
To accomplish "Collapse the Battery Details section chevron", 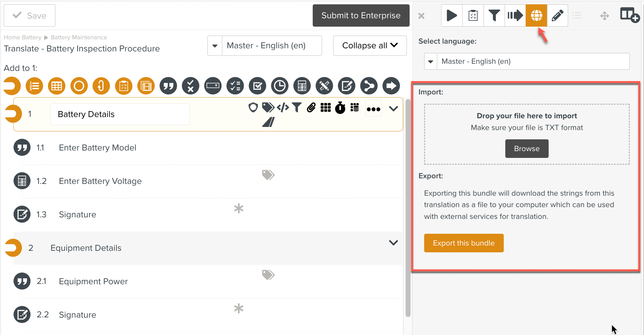I will [x=393, y=109].
